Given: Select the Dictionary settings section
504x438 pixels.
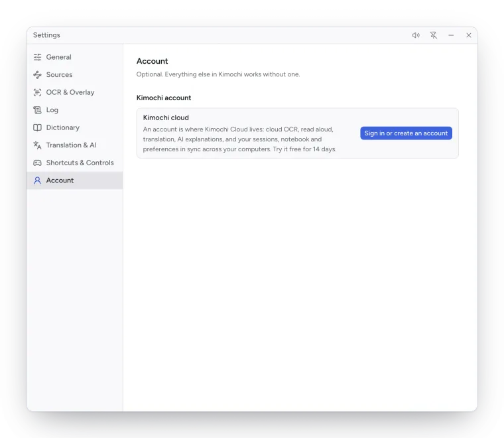Looking at the screenshot, I should click(x=75, y=127).
